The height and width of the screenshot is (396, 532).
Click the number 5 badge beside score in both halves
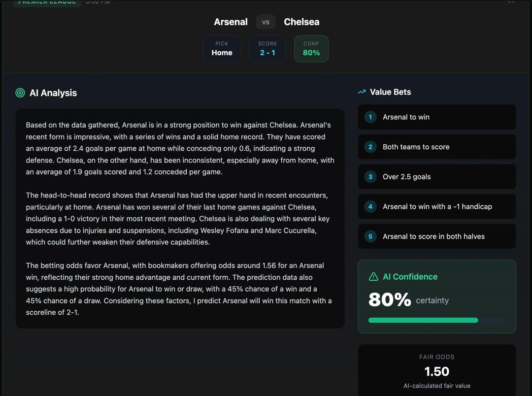(x=370, y=236)
